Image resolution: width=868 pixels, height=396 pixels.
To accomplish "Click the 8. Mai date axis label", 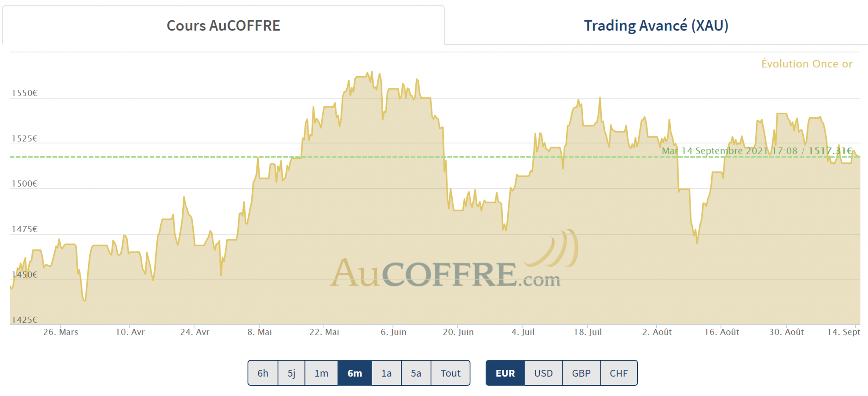I will coord(259,332).
